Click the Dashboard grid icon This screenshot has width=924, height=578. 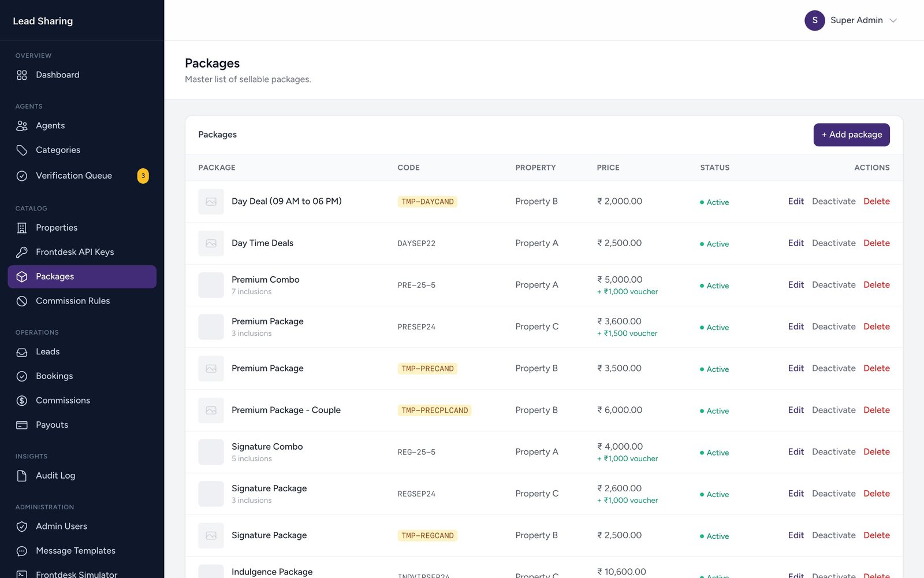pos(22,75)
